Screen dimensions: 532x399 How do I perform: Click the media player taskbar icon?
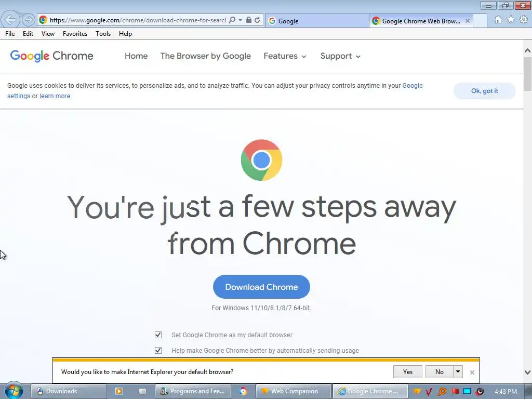pos(119,391)
